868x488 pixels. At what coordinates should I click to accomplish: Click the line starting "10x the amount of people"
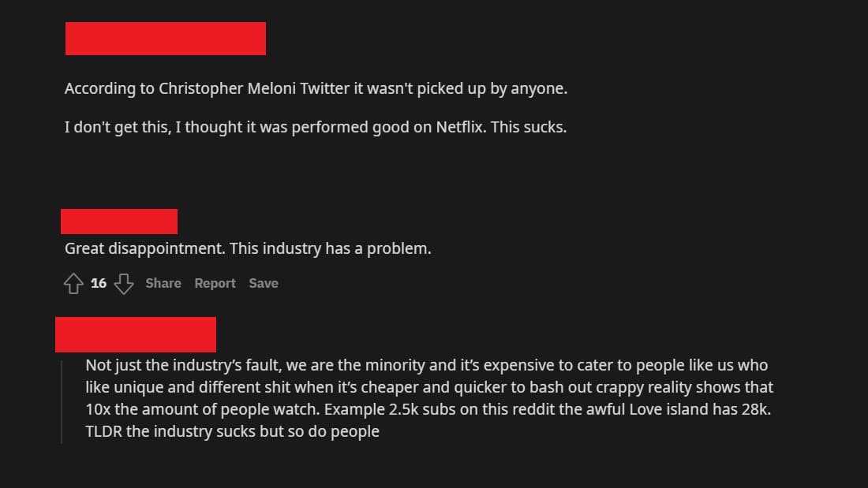pos(428,410)
